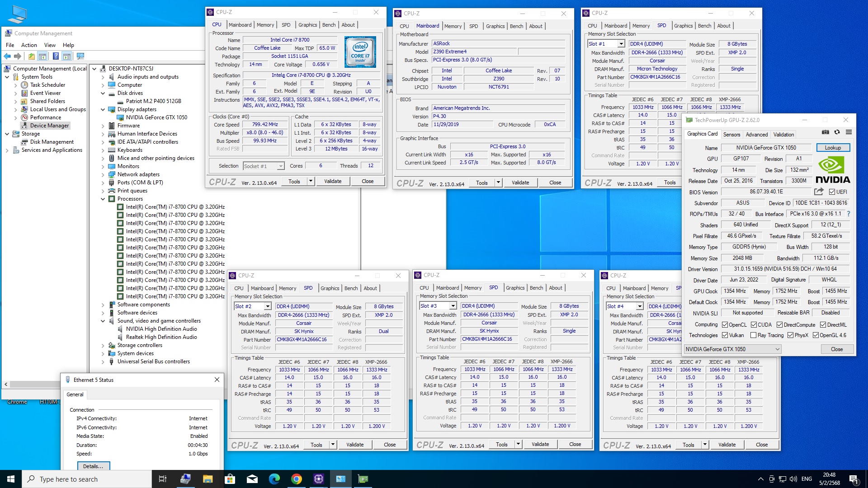The image size is (868, 488).
Task: Click the Forward arrow in Computer Management toolbar
Action: click(18, 56)
